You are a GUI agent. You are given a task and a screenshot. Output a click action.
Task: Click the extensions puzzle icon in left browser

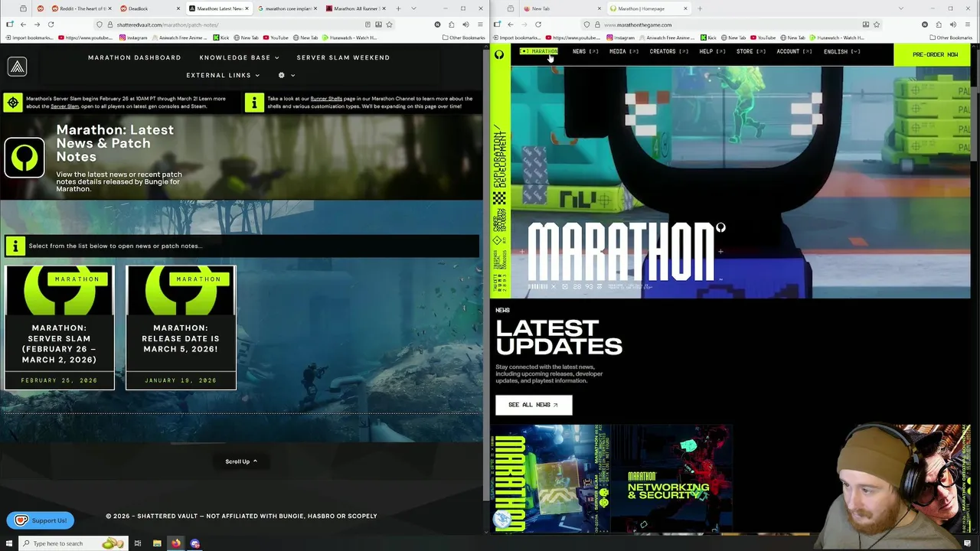click(x=451, y=24)
